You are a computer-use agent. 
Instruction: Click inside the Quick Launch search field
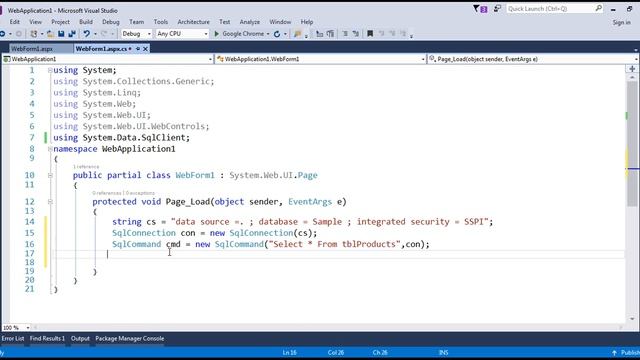click(x=550, y=9)
